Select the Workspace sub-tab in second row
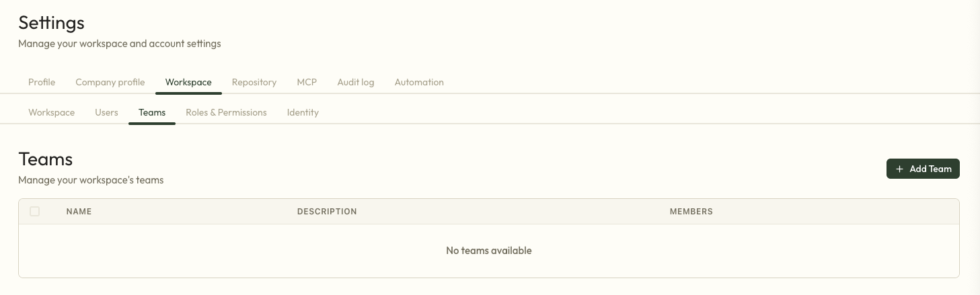The height and width of the screenshot is (295, 980). [51, 112]
